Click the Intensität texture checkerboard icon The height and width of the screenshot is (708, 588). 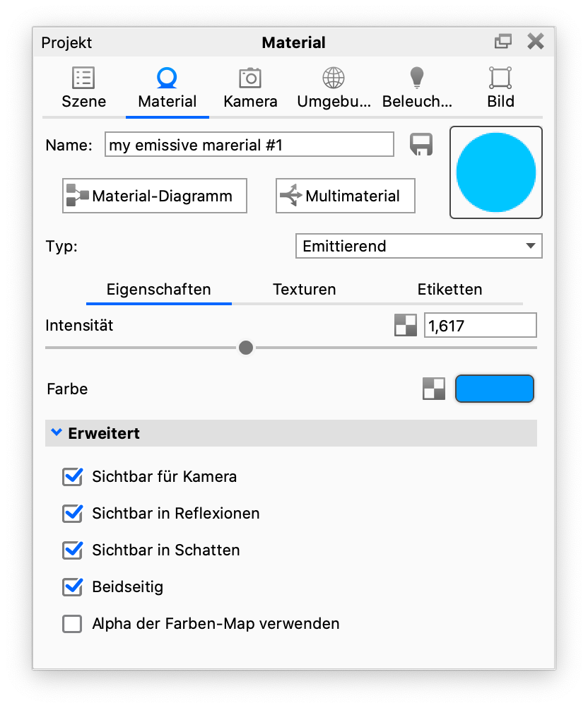[x=406, y=325]
